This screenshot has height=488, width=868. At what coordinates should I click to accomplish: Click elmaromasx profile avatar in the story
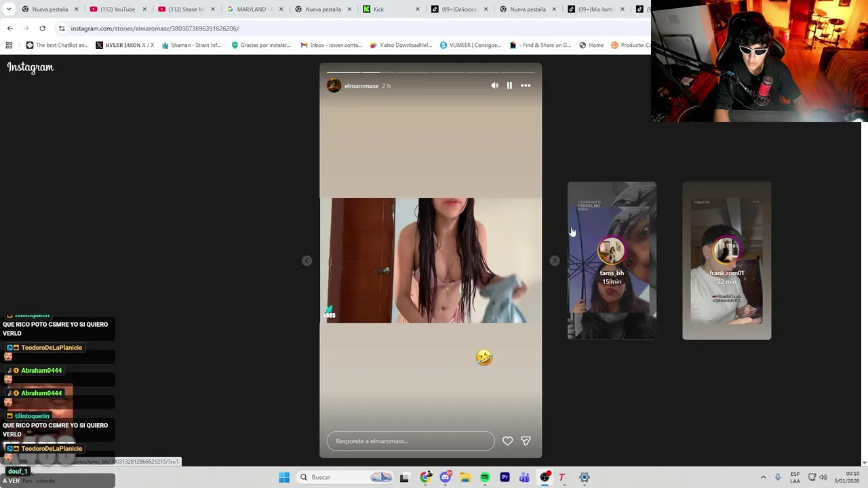tap(334, 85)
